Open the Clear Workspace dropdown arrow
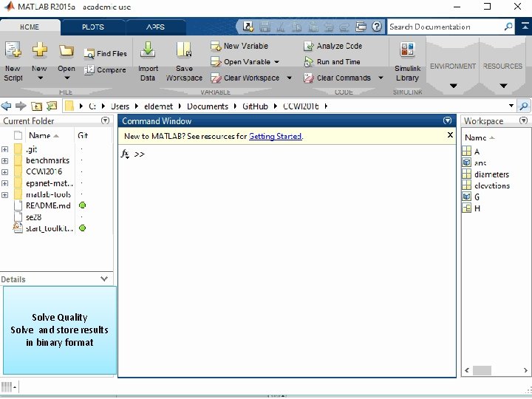The width and height of the screenshot is (532, 399). pos(289,78)
